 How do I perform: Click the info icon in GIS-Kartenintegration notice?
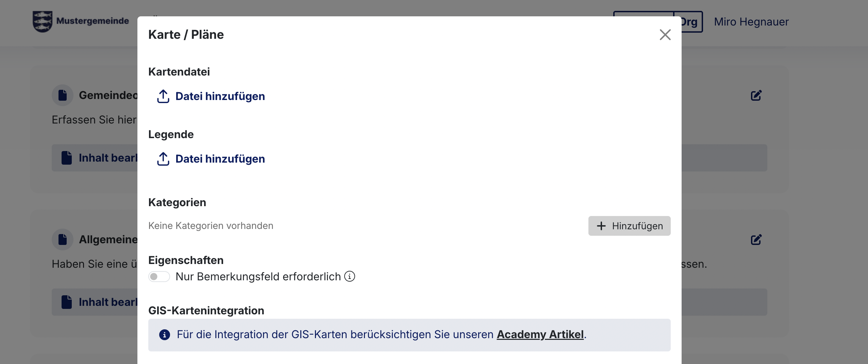pyautogui.click(x=165, y=335)
